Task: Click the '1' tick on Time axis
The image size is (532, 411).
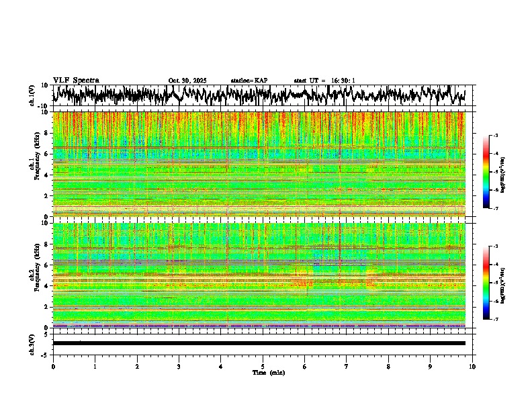Action: 95,367
